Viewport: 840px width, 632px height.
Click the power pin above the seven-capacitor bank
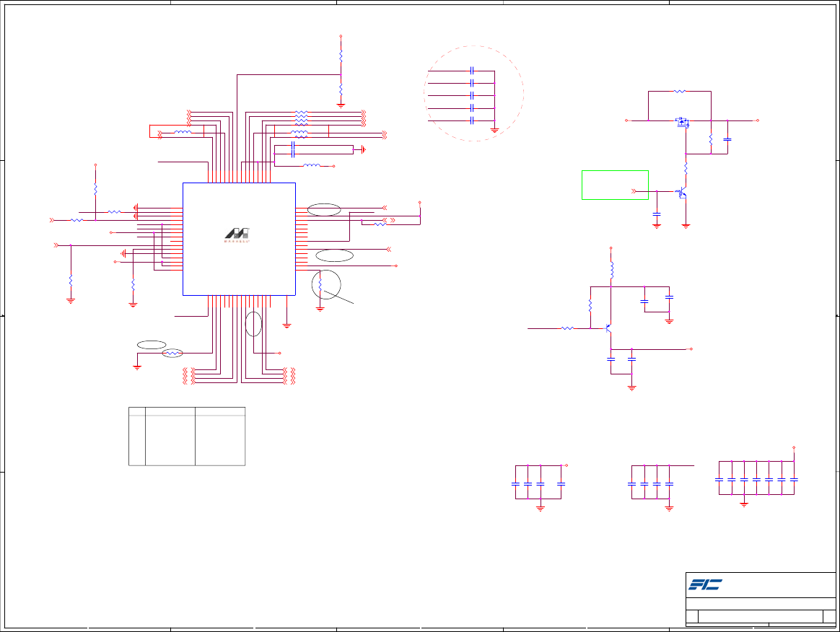[x=794, y=448]
